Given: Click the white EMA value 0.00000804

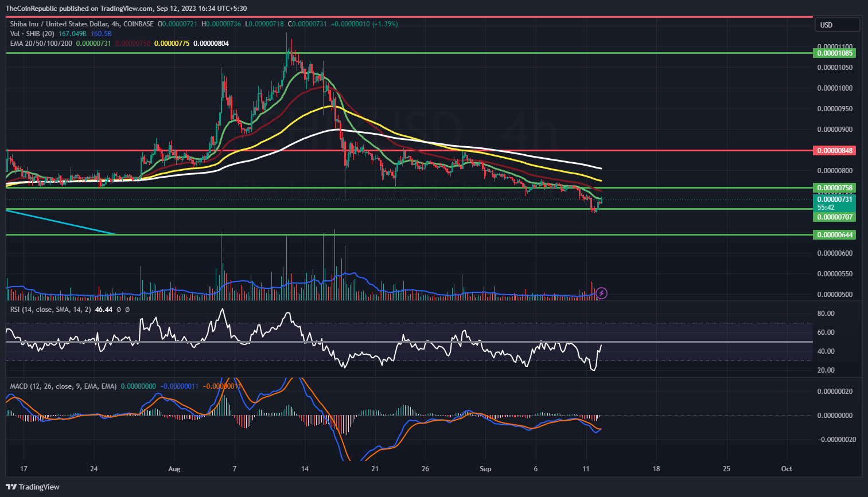Looking at the screenshot, I should tap(211, 44).
